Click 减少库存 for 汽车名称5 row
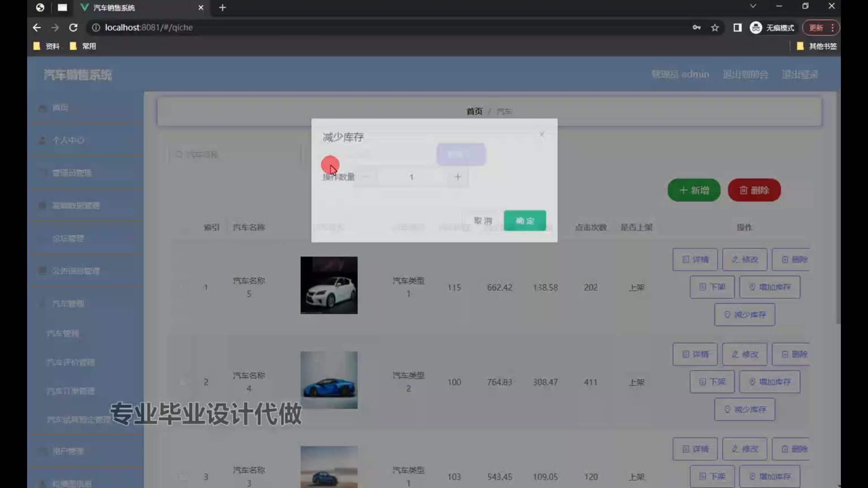 click(x=745, y=314)
